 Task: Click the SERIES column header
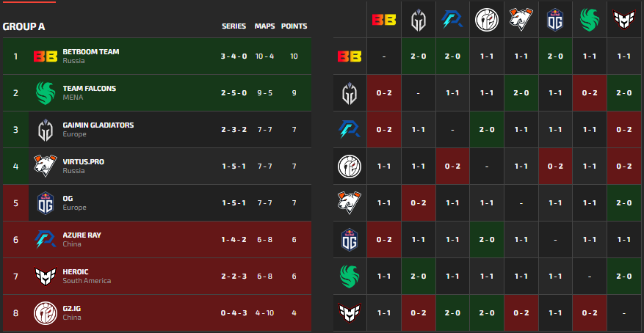234,26
